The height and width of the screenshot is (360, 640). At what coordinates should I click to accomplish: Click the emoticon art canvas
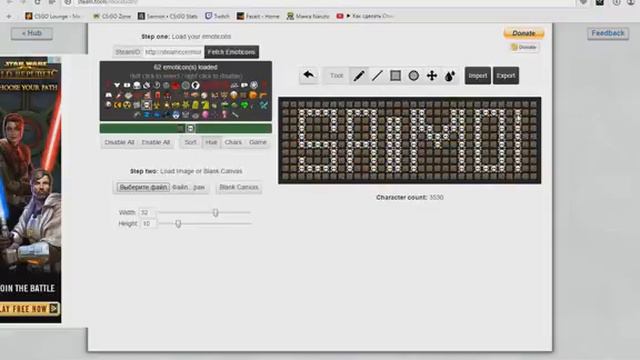click(409, 140)
